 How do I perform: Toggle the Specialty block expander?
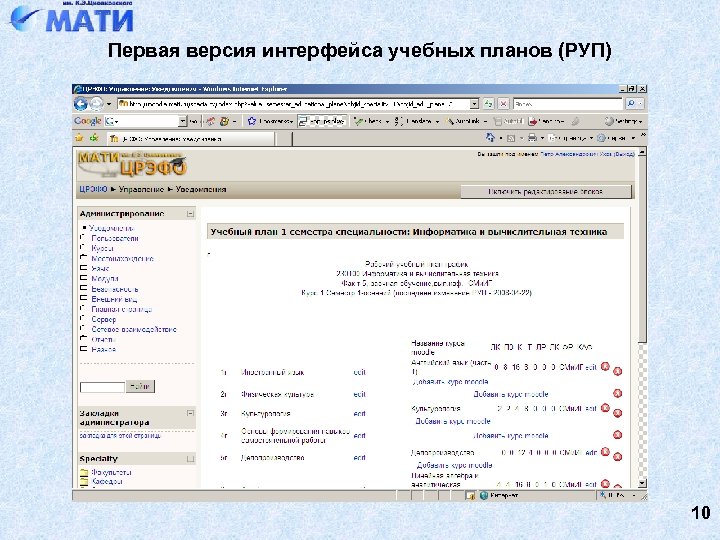190,459
